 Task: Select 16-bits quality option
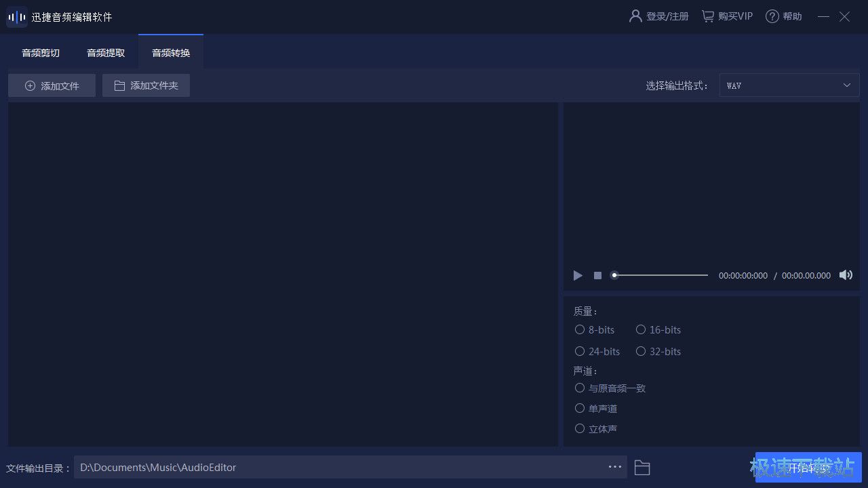[x=641, y=330]
